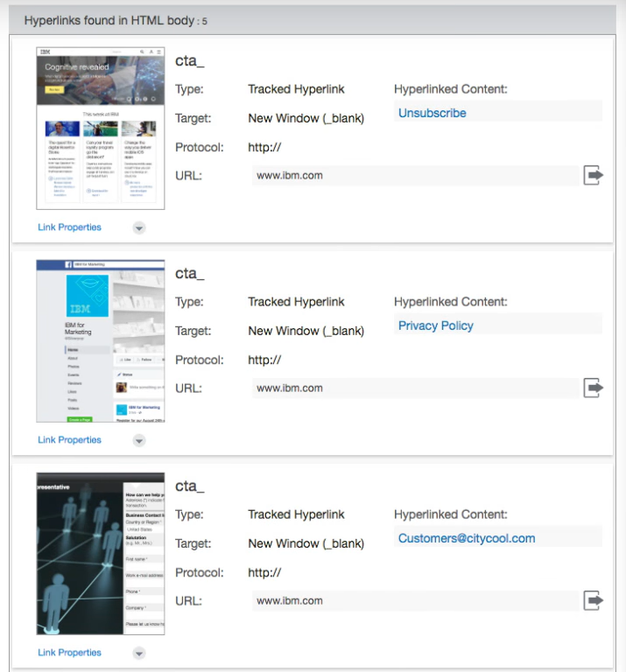Screen dimensions: 626x672
Task: Click URL field in the Customers@citycool.com card
Action: [x=416, y=600]
